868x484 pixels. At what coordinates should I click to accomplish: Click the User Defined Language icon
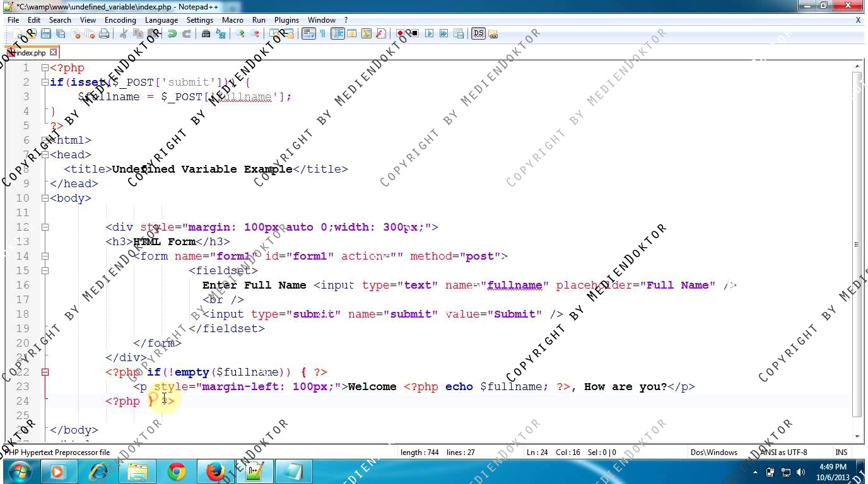tap(351, 33)
